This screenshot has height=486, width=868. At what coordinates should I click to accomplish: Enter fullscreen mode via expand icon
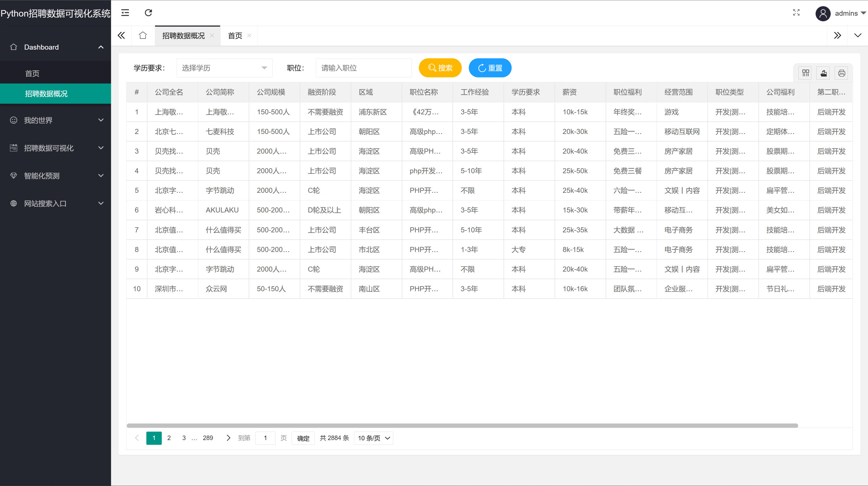796,13
